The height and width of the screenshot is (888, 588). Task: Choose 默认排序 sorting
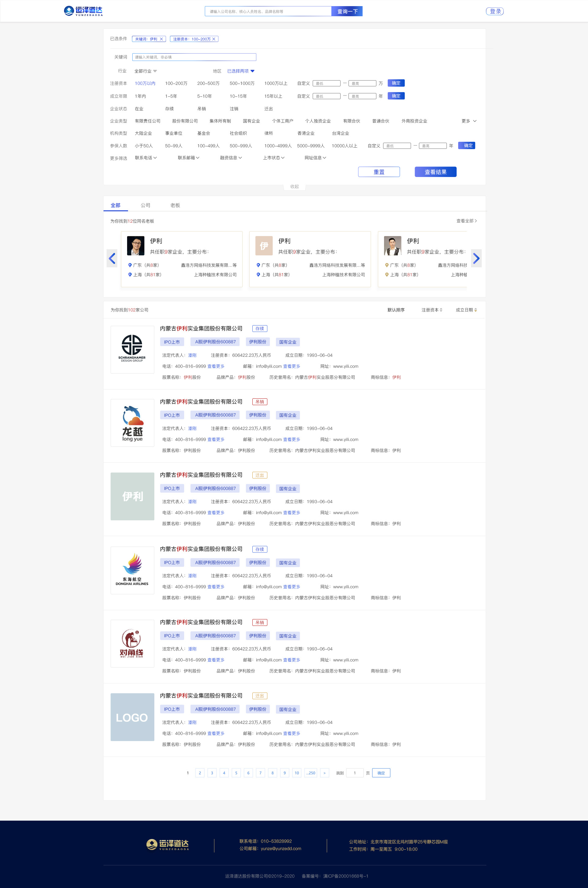396,310
